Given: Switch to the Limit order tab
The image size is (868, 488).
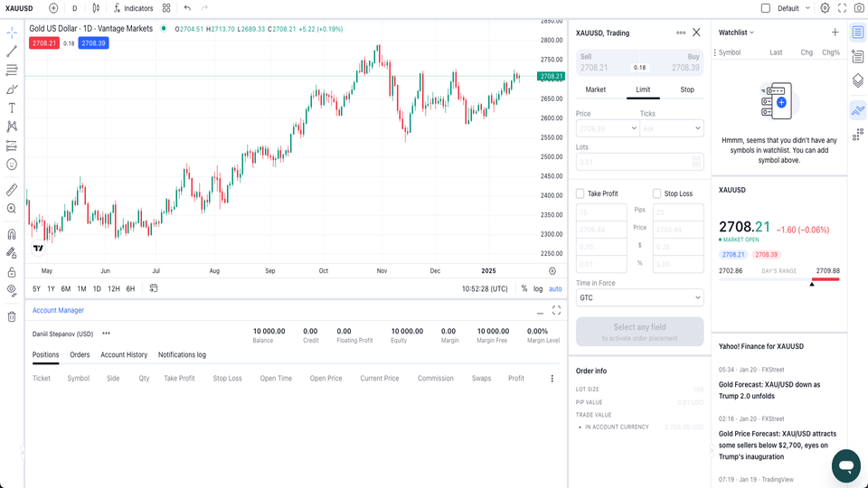Looking at the screenshot, I should 643,89.
